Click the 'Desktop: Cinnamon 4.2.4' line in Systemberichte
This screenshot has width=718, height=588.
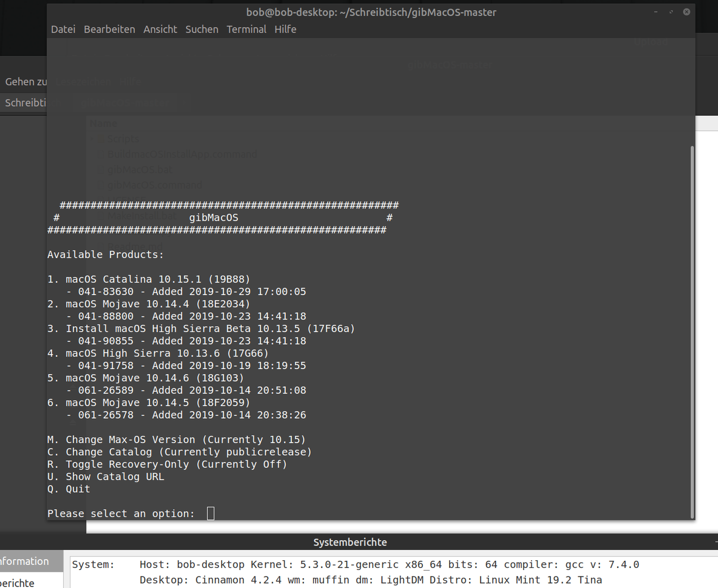(x=371, y=580)
